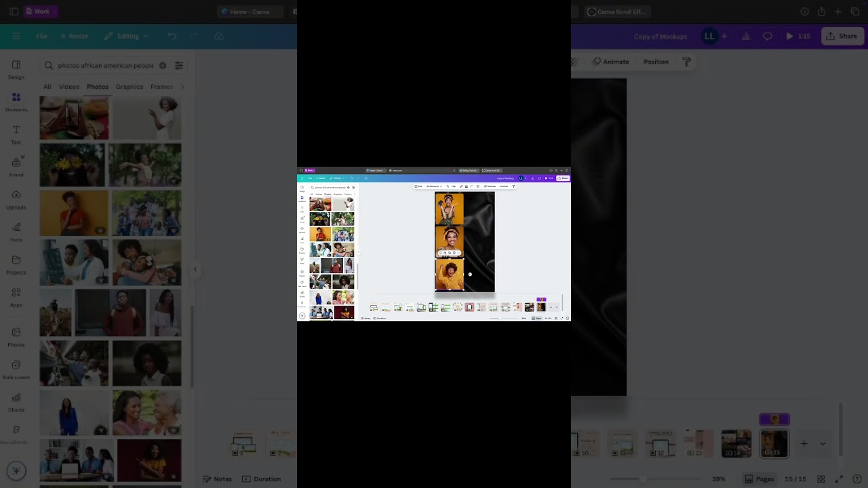Image resolution: width=868 pixels, height=488 pixels.
Task: Select All tab in blurred backdrop results
Action: pyautogui.click(x=47, y=87)
